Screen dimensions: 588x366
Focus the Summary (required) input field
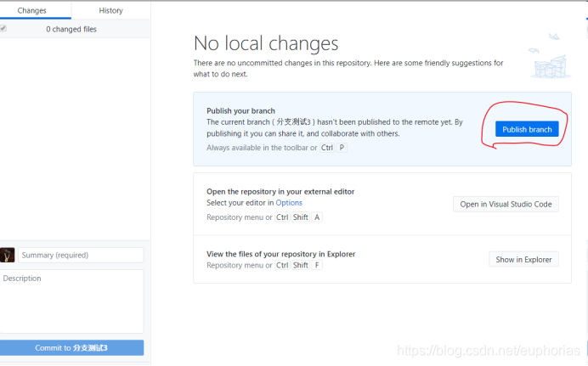81,255
